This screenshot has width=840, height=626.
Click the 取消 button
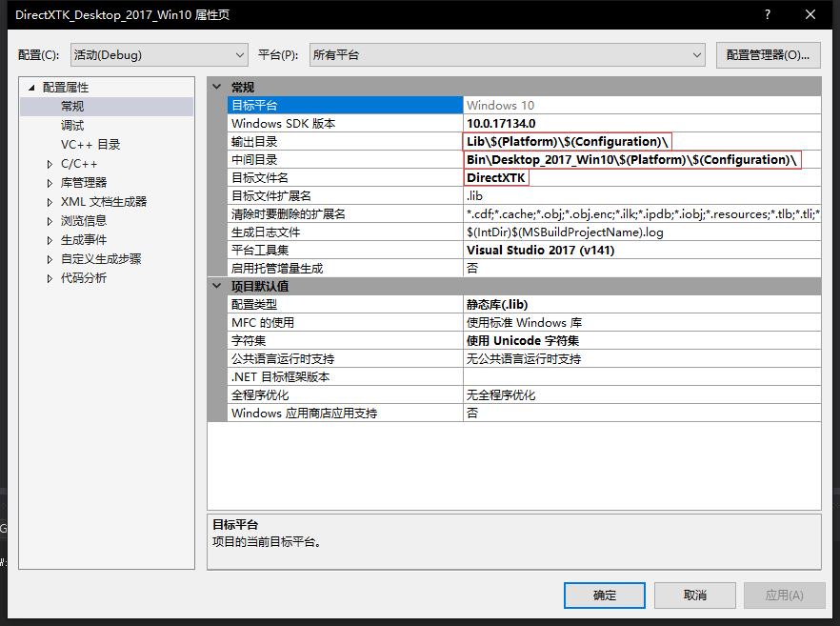pyautogui.click(x=695, y=596)
